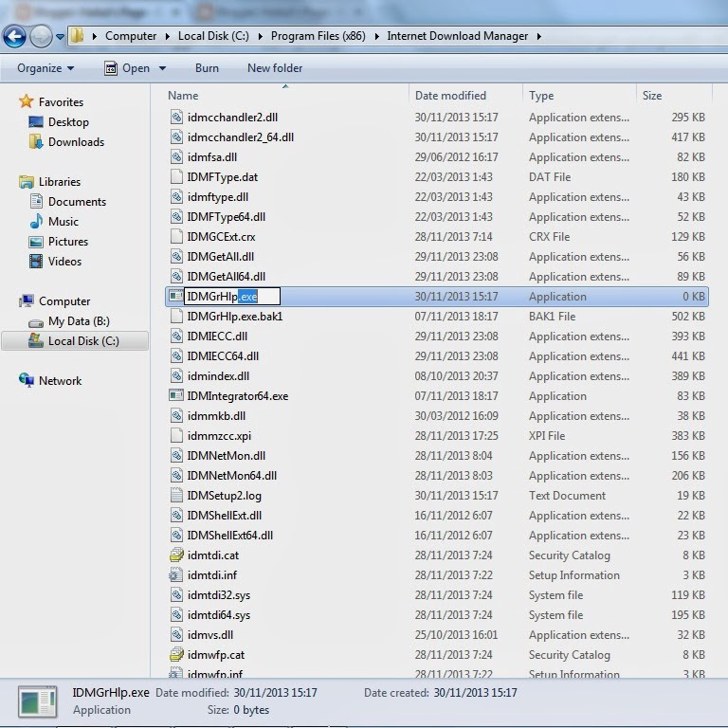The image size is (728, 728).
Task: Click the Forward navigation arrow
Action: [41, 36]
